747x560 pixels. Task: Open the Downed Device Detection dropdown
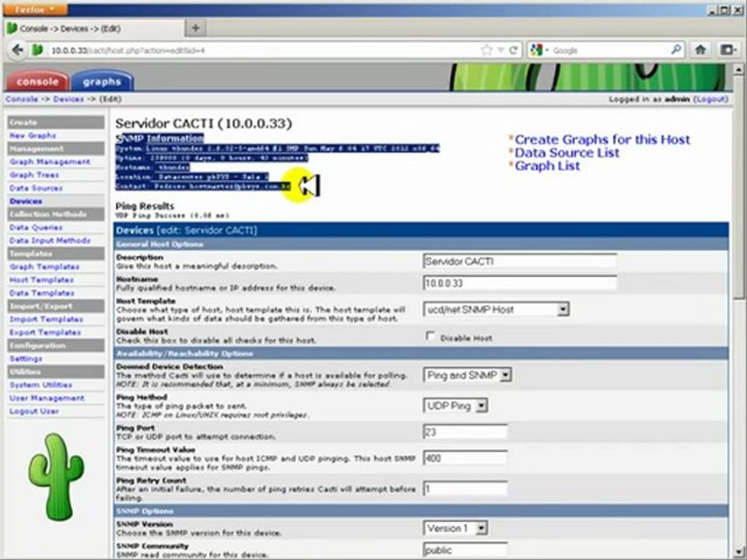(468, 375)
